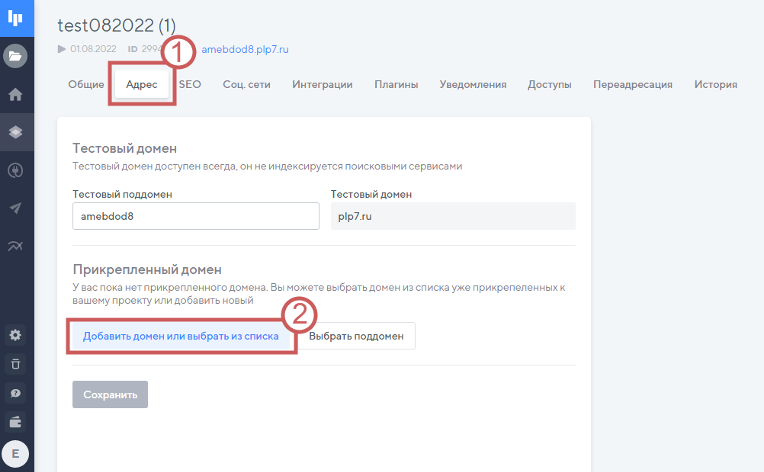Click the Тестовый поддомен input field
This screenshot has width=764, height=472.
pyautogui.click(x=194, y=217)
